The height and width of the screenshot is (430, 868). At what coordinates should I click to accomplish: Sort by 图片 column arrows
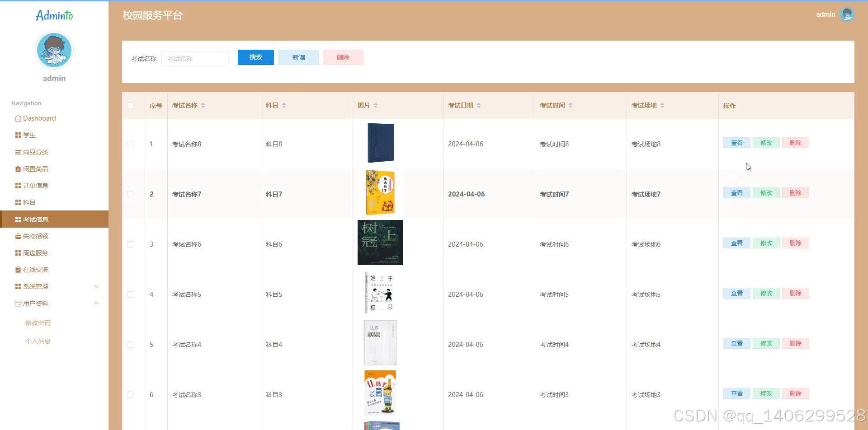click(x=376, y=105)
